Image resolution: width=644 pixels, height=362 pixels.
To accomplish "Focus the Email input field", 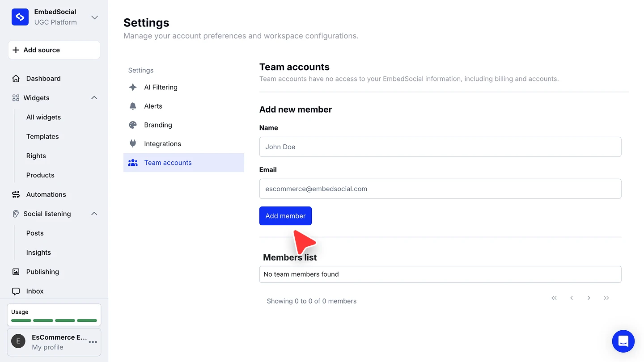I will (440, 189).
